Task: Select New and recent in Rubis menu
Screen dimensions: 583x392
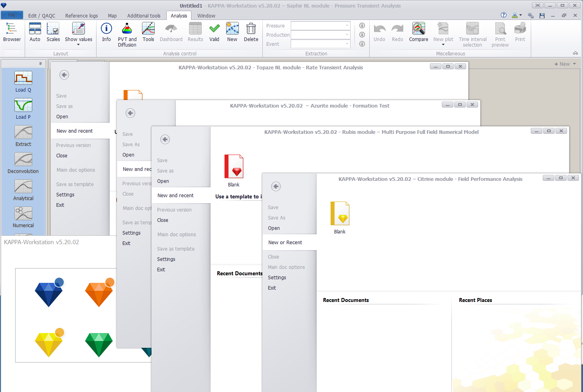Action: [x=181, y=195]
